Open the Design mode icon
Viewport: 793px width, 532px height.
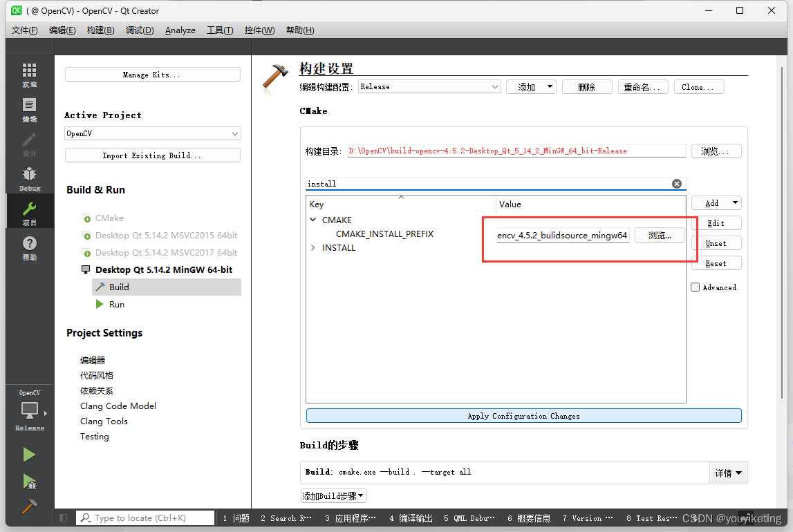coord(29,144)
